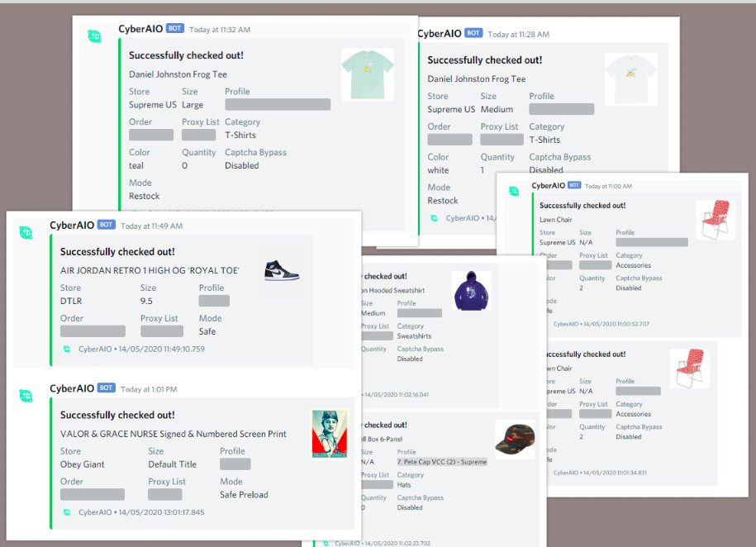Click the 'DTLR' store value
756x547 pixels.
[x=71, y=301]
